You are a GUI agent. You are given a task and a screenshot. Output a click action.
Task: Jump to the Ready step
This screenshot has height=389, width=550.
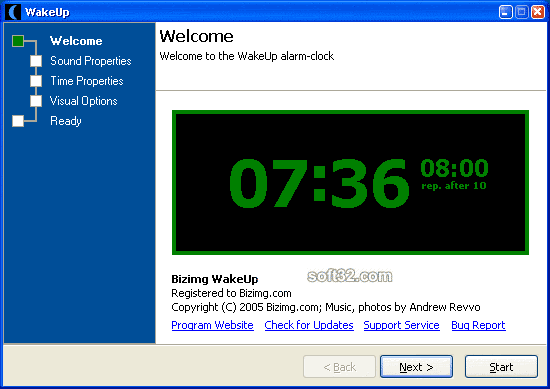[x=66, y=121]
